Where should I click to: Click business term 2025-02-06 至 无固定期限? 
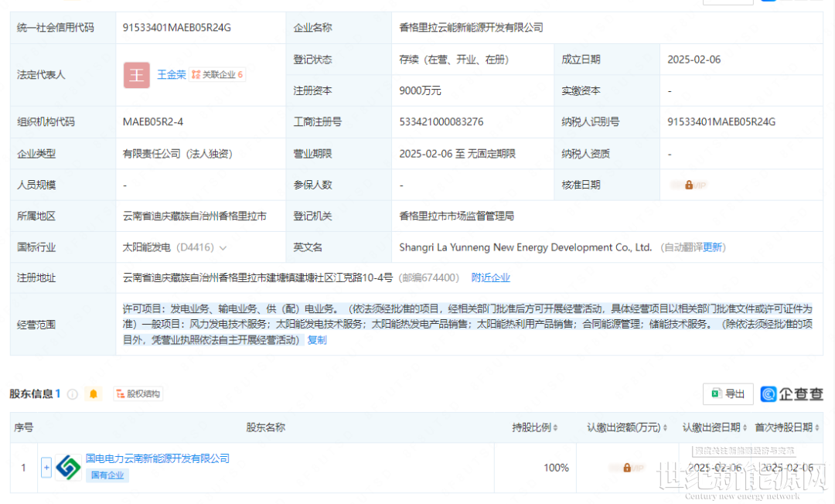(458, 154)
